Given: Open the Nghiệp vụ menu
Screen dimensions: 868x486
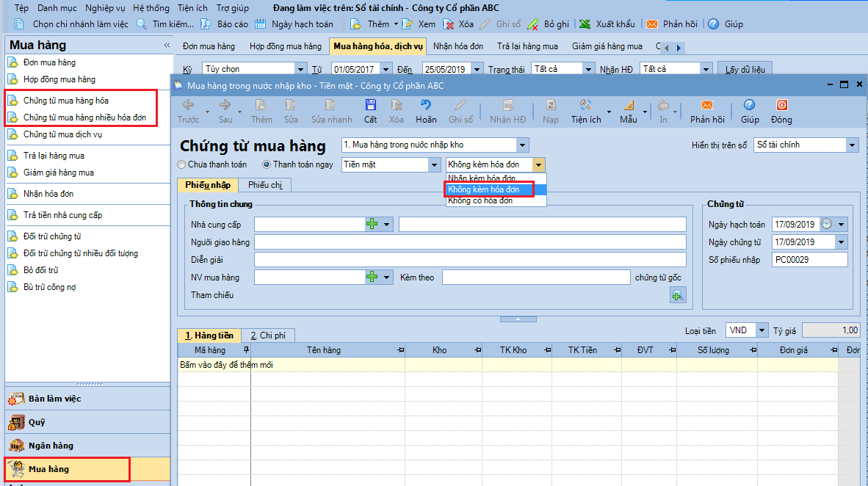Looking at the screenshot, I should [x=105, y=8].
